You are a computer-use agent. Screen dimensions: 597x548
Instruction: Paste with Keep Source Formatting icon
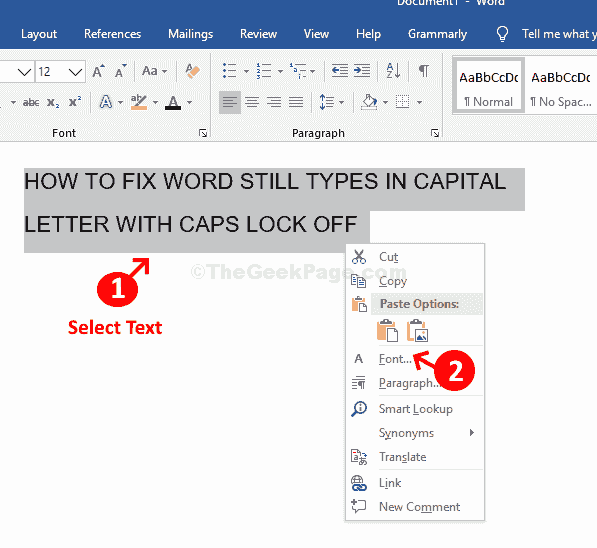pyautogui.click(x=387, y=330)
